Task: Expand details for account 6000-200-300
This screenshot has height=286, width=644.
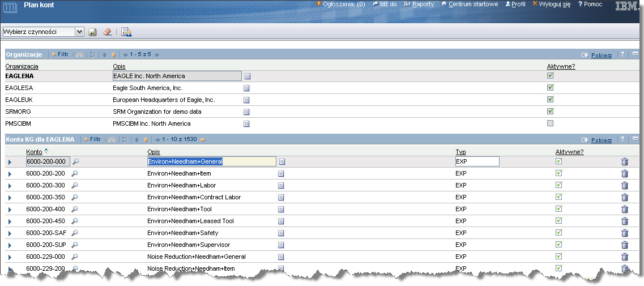Action: [10, 186]
